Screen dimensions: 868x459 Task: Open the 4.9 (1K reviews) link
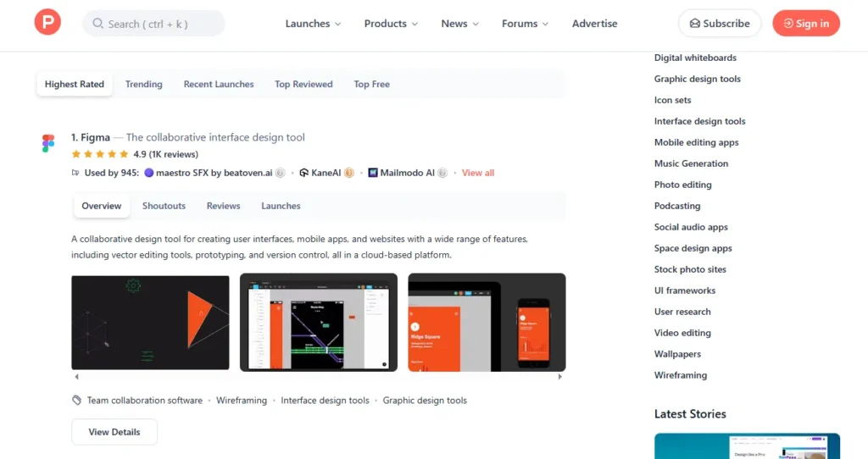tap(165, 154)
